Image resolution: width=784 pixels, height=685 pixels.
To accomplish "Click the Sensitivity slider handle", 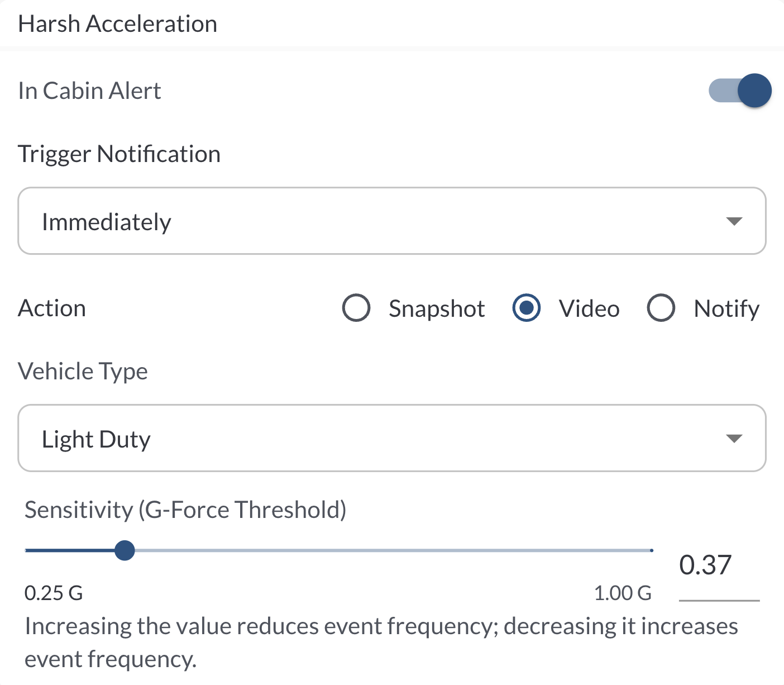I will [x=125, y=550].
